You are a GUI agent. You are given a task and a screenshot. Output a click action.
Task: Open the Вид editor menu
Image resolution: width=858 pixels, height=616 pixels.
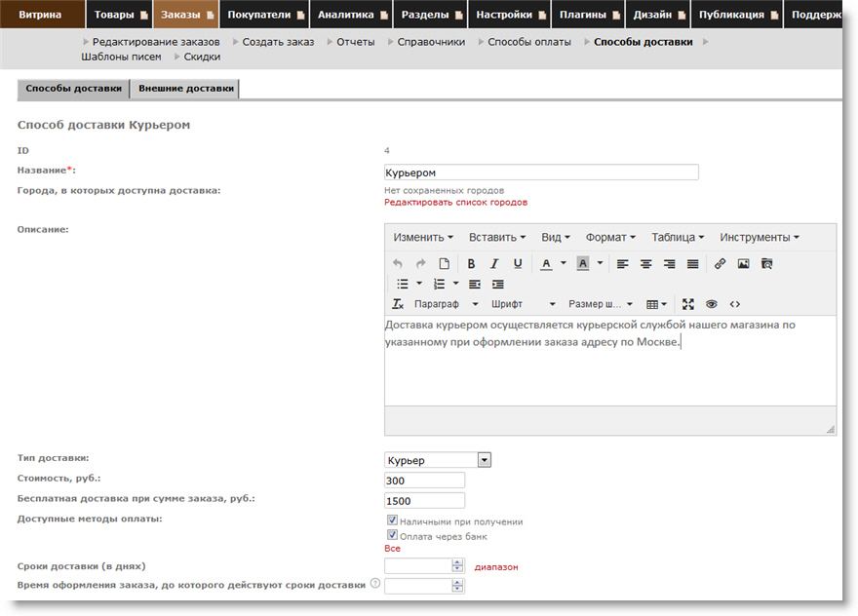(x=556, y=238)
